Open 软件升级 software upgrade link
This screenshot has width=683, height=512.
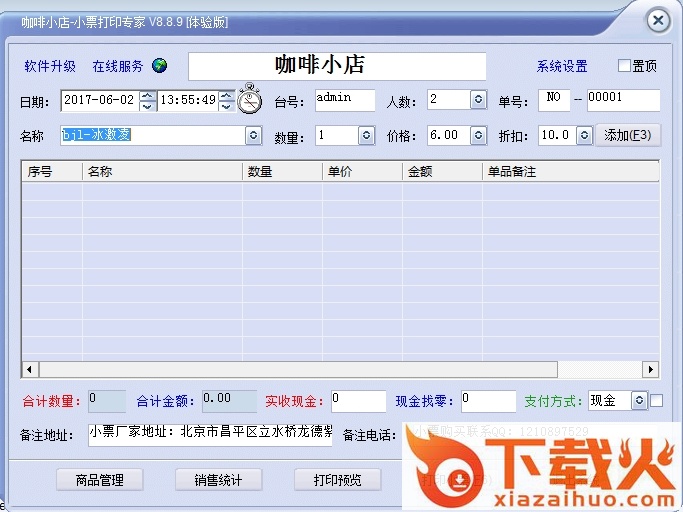coord(50,66)
